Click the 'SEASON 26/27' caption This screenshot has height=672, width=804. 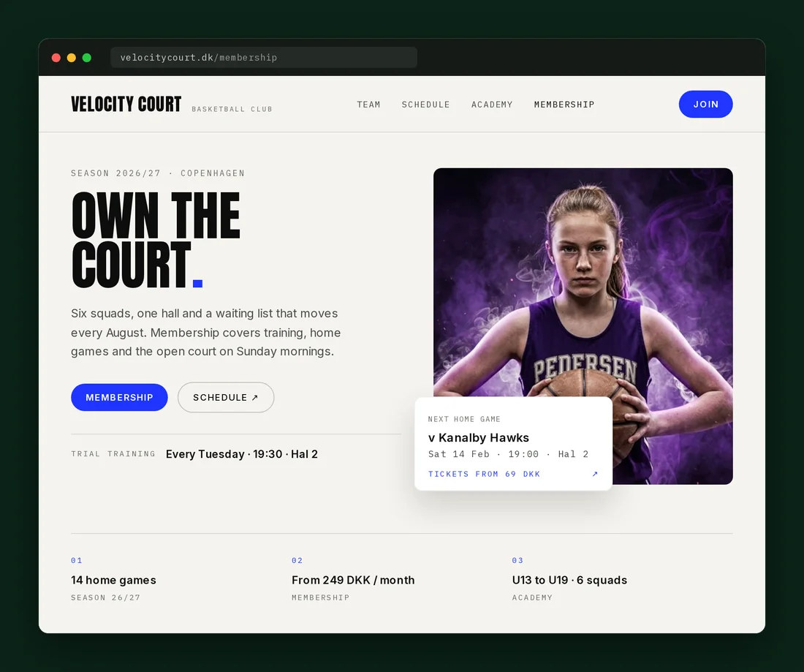pyautogui.click(x=106, y=597)
